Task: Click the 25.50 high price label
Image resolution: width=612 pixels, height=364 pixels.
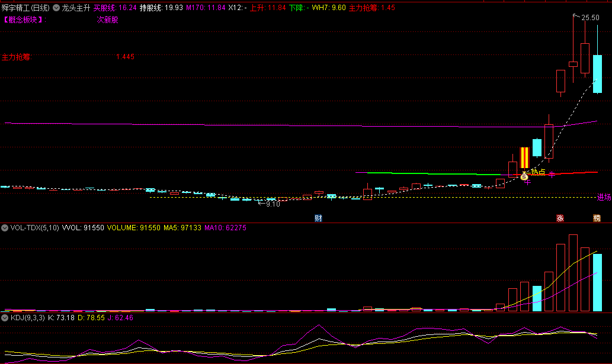Action: click(590, 18)
